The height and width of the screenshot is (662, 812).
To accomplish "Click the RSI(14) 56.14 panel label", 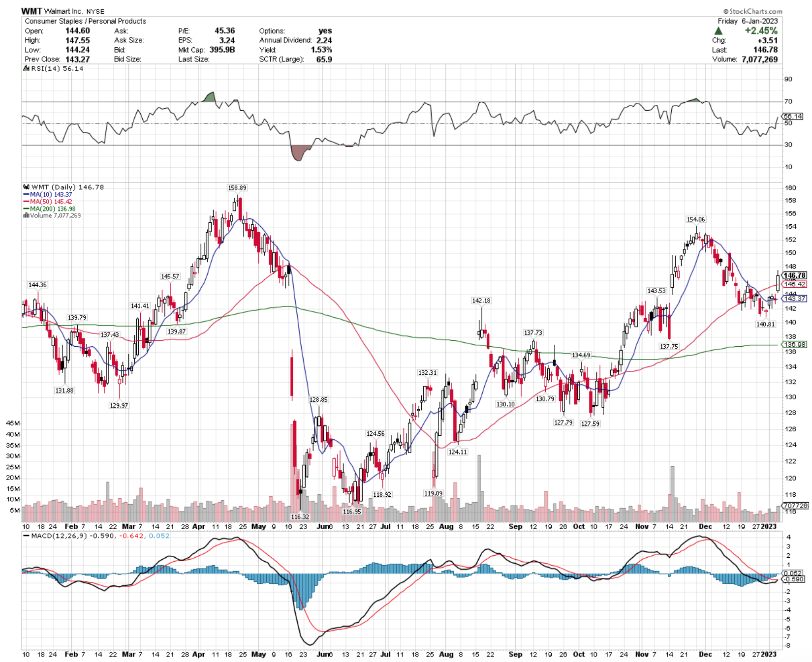I will coord(57,69).
